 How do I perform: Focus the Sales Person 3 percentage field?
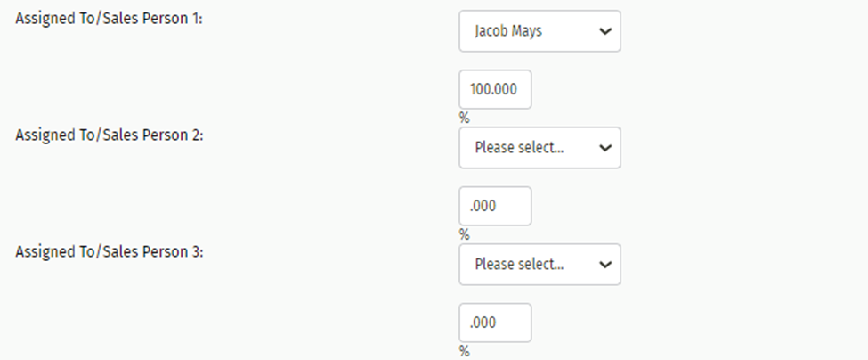(495, 323)
